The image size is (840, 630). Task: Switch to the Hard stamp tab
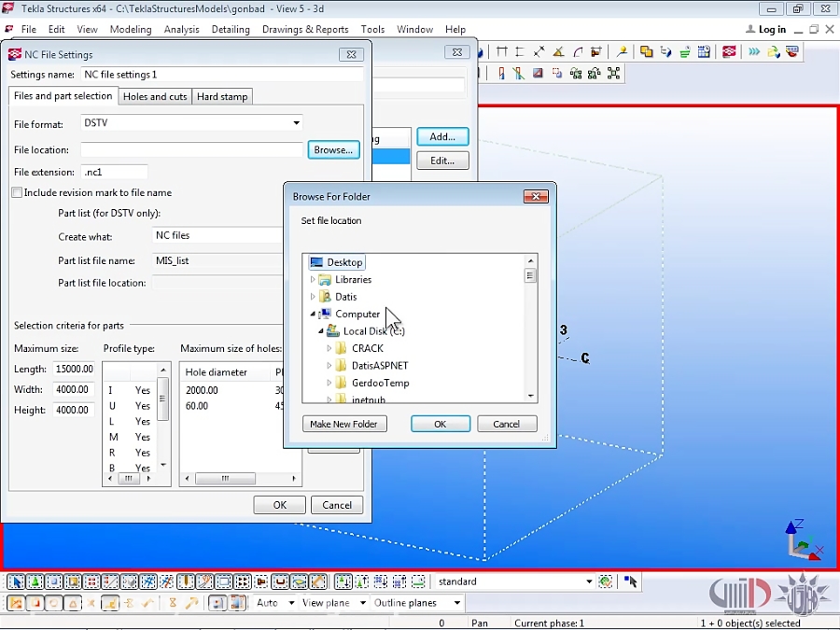(x=222, y=96)
